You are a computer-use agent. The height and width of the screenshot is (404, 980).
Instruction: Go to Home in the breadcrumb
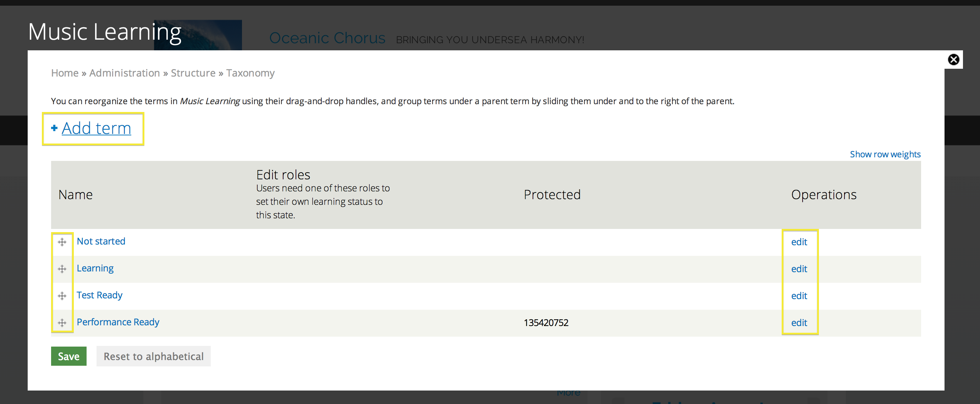click(65, 73)
